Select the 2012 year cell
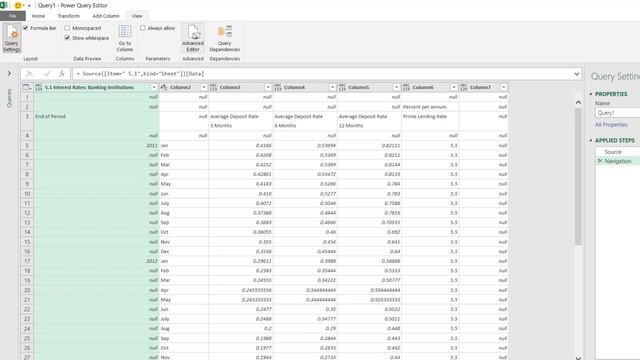This screenshot has width=640, height=360. (x=96, y=261)
